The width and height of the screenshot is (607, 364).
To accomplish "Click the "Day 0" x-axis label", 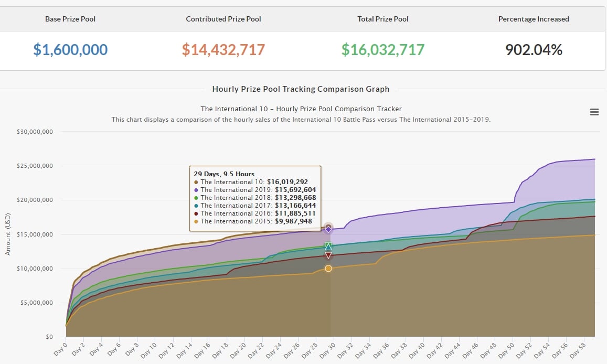I will [x=60, y=349].
